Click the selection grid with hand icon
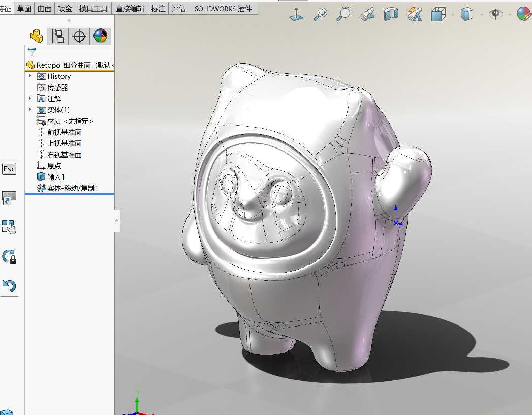This screenshot has height=415, width=532. point(9,227)
